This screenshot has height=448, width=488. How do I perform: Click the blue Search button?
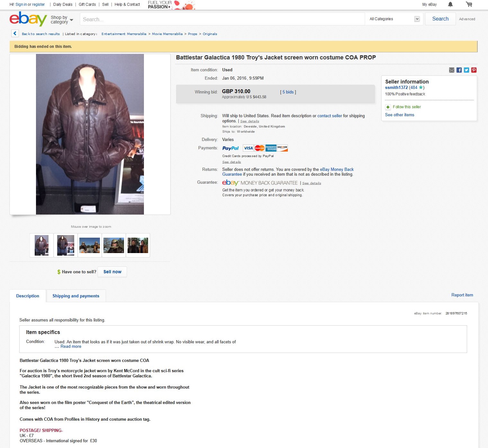440,19
